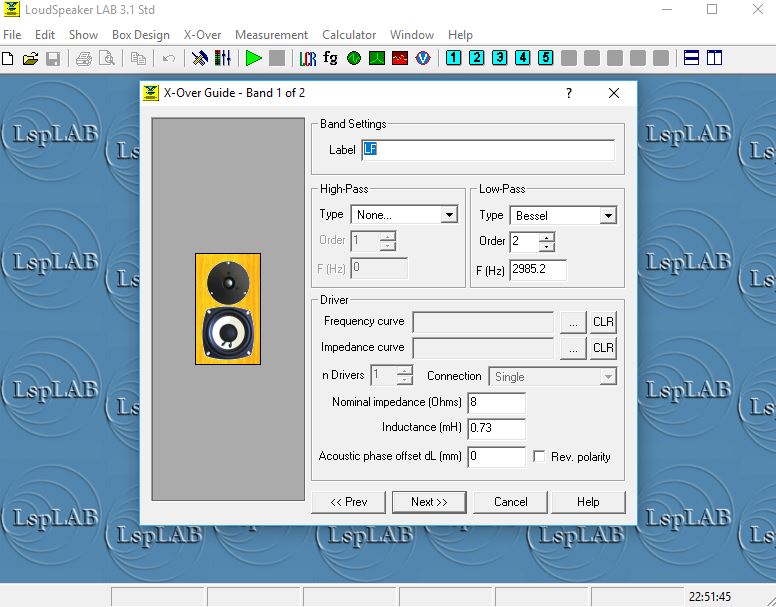Open the green spectrum analyzer icon
776x607 pixels.
point(377,58)
